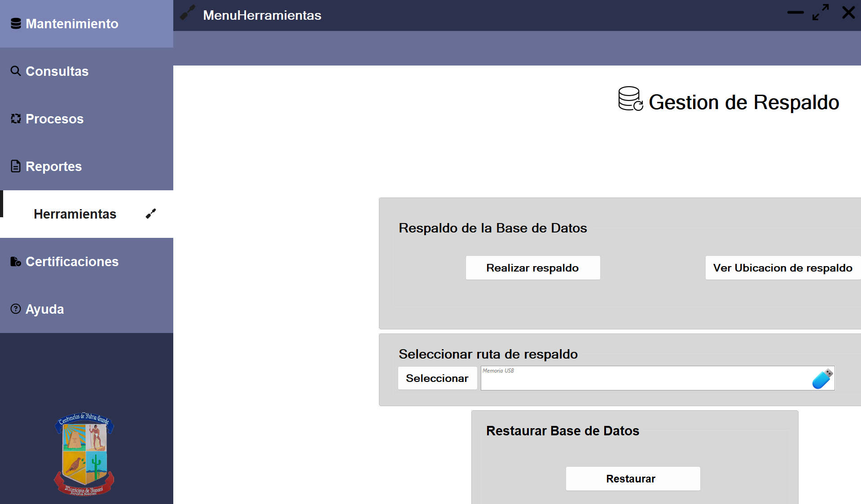Click the tools icon beside MenuHerramientas title

click(x=188, y=13)
